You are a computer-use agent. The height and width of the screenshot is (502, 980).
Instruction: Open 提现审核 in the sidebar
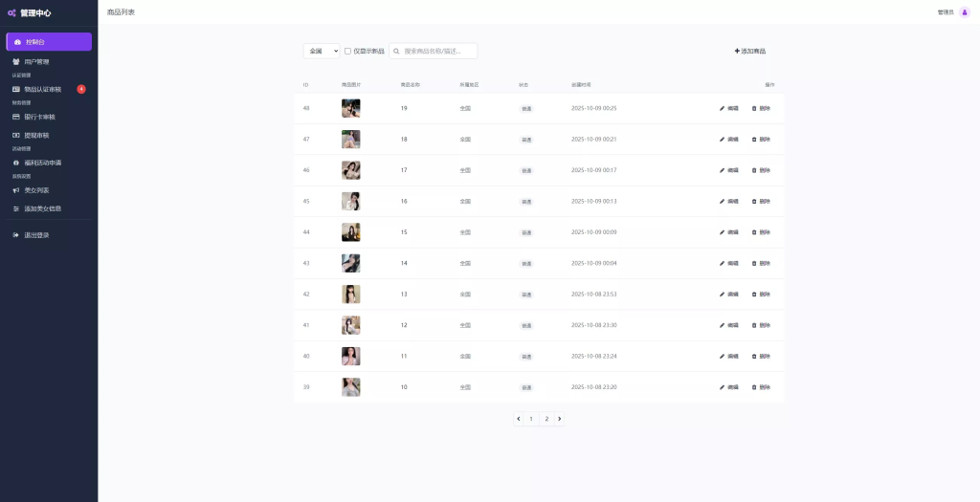coord(36,135)
